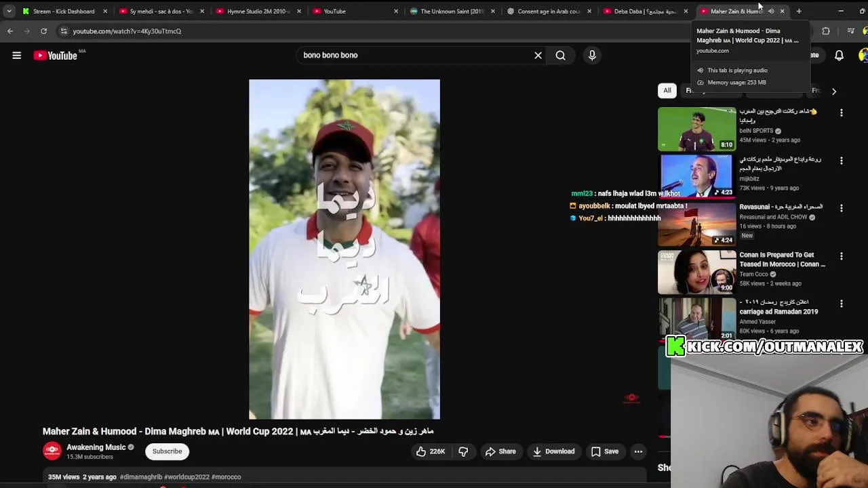Image resolution: width=868 pixels, height=488 pixels.
Task: Clear the search box with the X
Action: click(538, 56)
